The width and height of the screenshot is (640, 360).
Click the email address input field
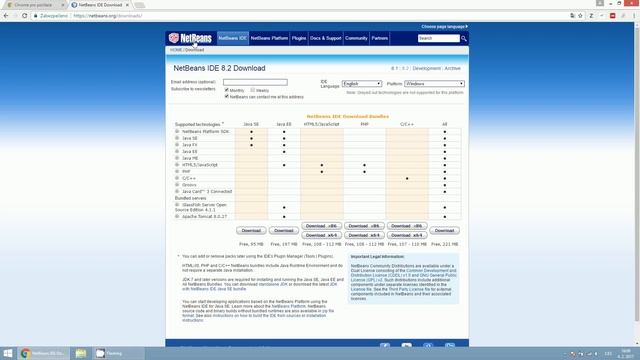(x=255, y=82)
